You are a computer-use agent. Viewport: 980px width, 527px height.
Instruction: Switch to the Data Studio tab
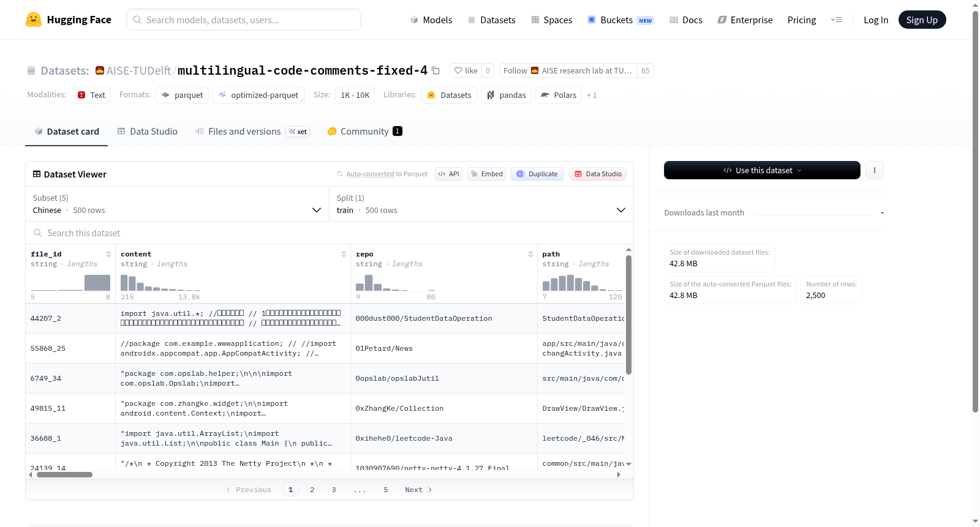(x=147, y=131)
